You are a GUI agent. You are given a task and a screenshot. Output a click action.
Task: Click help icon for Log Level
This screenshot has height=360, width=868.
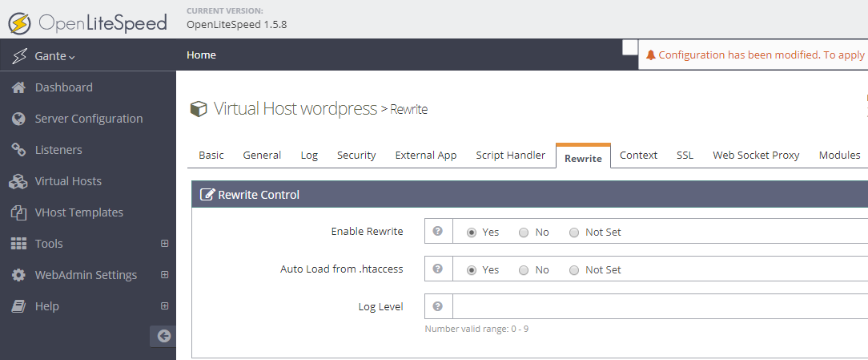tap(438, 306)
